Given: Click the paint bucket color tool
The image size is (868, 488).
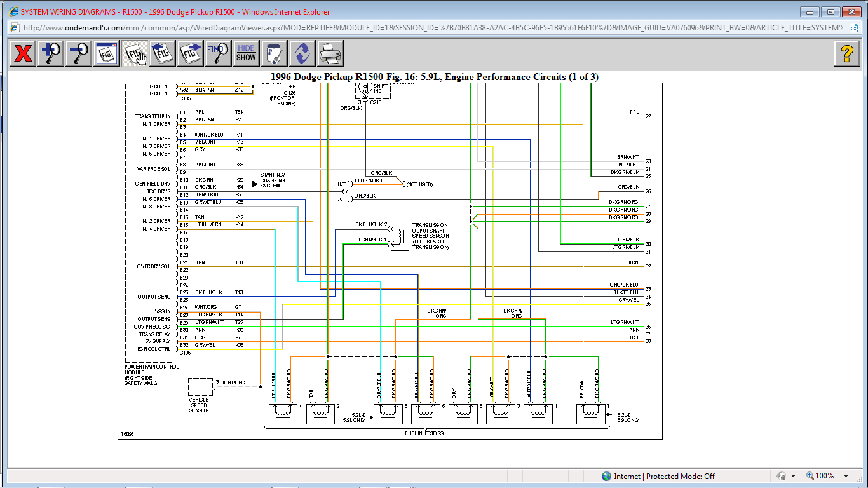Looking at the screenshot, I should 275,53.
